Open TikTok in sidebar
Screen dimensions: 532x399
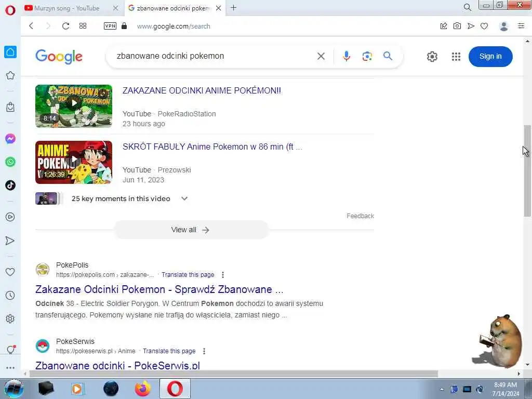(10, 185)
